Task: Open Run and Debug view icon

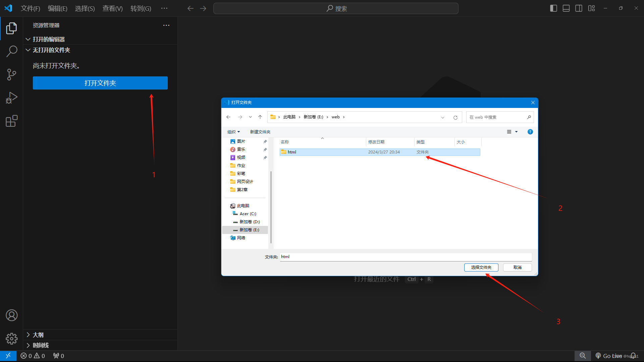Action: 12,98
